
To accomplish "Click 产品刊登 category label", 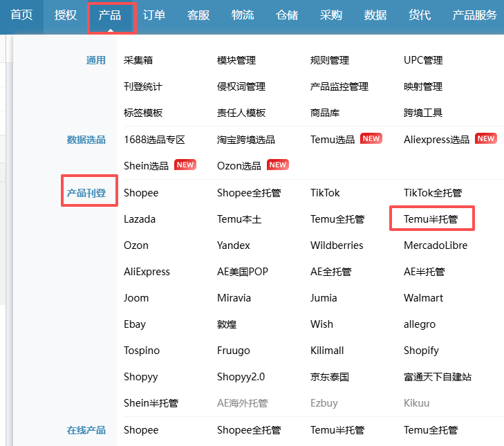I will point(86,193).
